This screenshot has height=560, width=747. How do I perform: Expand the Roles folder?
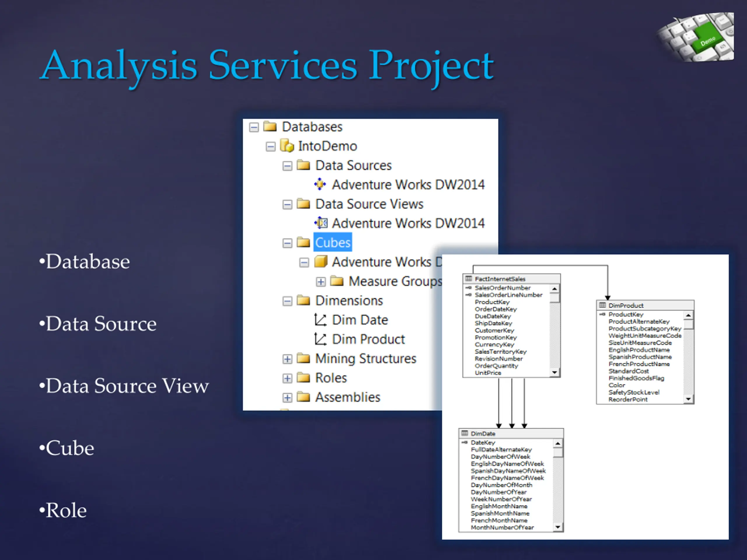click(287, 378)
